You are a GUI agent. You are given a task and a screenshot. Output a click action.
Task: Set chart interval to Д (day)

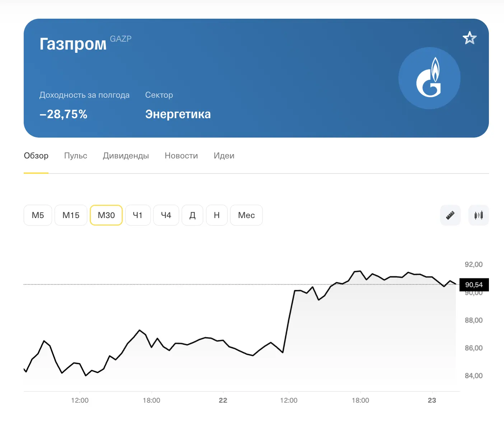[x=192, y=215]
